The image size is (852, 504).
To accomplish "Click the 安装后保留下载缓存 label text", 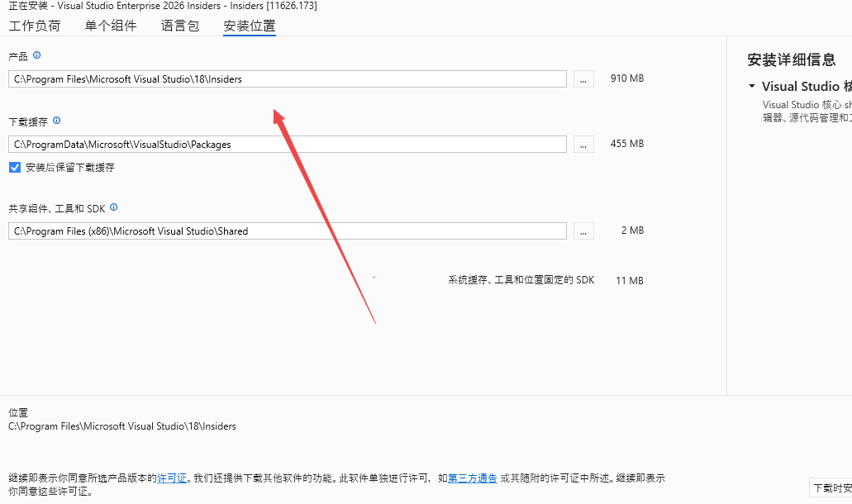I will (70, 167).
